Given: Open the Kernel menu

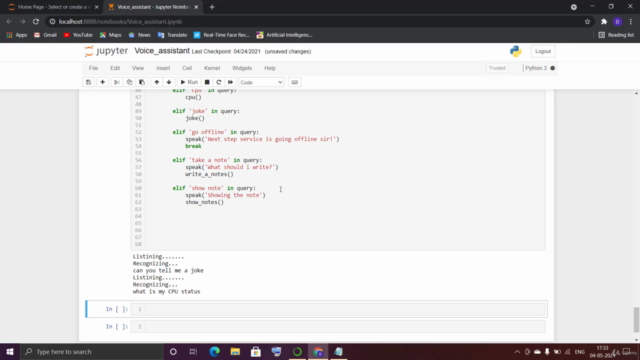Looking at the screenshot, I should click(x=212, y=68).
